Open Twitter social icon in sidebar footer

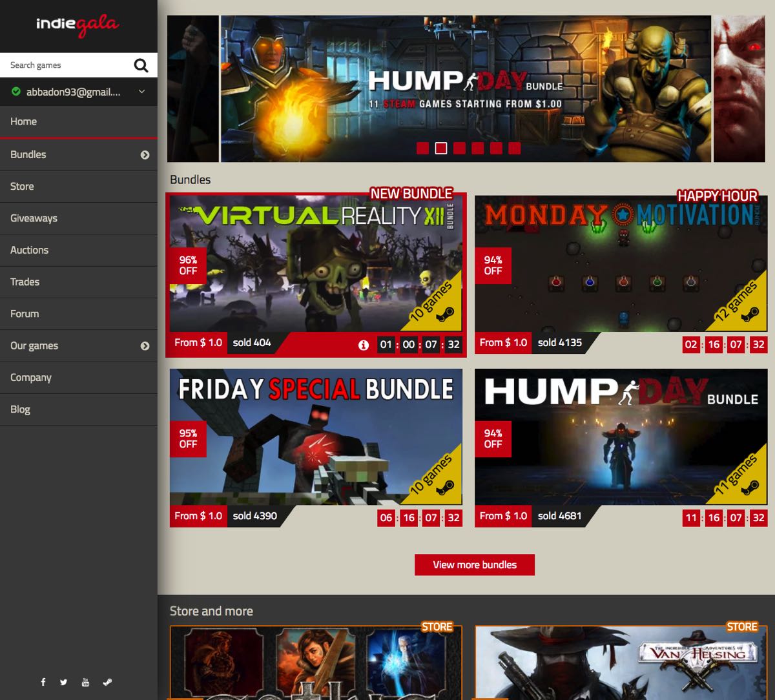tap(63, 682)
